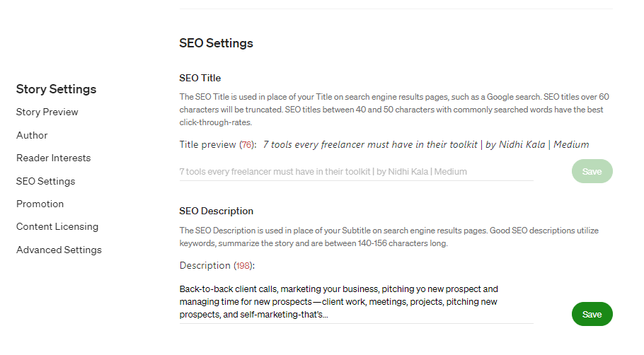Open Story Preview in the sidebar

pyautogui.click(x=47, y=112)
